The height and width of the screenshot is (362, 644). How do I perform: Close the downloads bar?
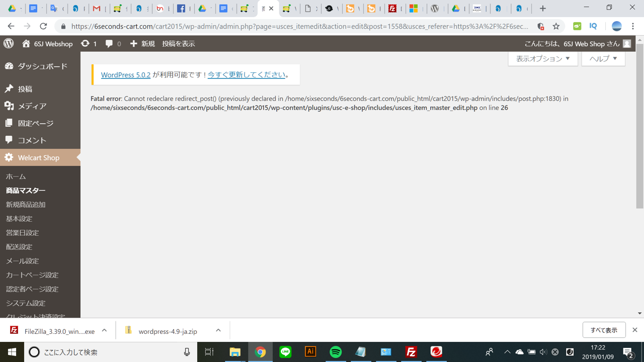point(634,330)
